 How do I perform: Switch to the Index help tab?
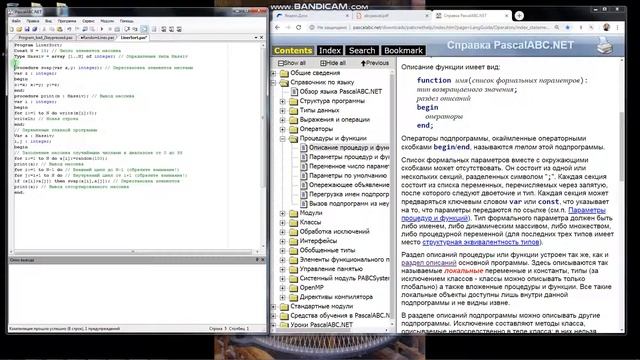[329, 50]
